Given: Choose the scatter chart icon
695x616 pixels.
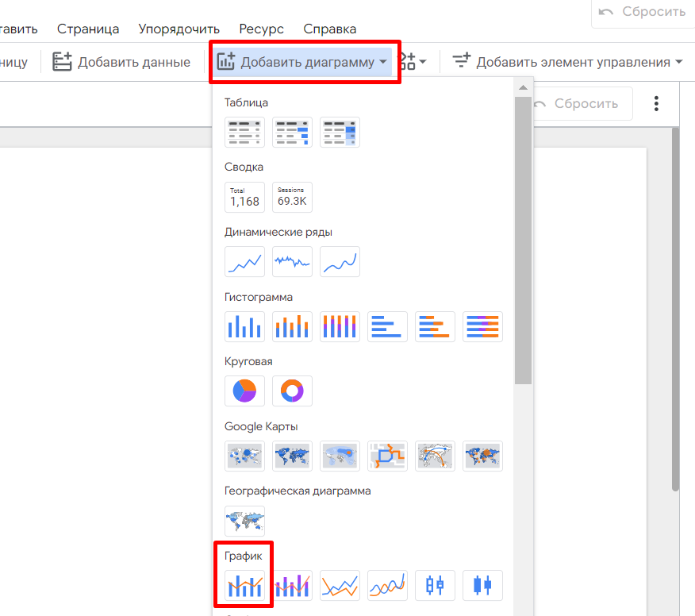Looking at the screenshot, I should 387,585.
